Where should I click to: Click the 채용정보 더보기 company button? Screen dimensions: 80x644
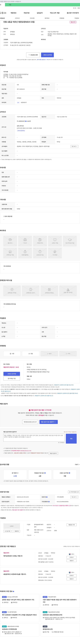click(x=72, y=525)
